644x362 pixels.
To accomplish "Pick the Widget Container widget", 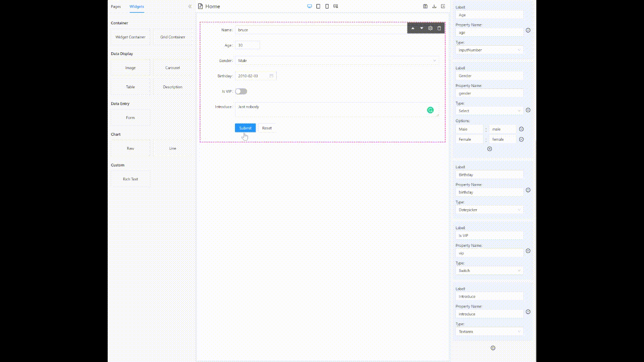I will (130, 37).
